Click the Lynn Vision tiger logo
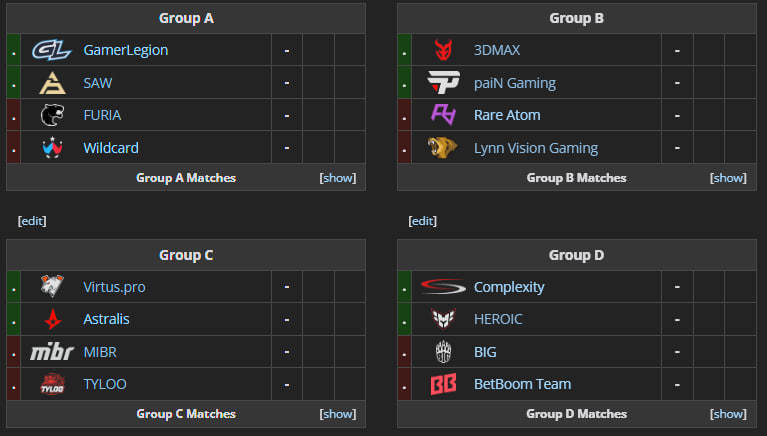The height and width of the screenshot is (436, 767). (x=442, y=148)
